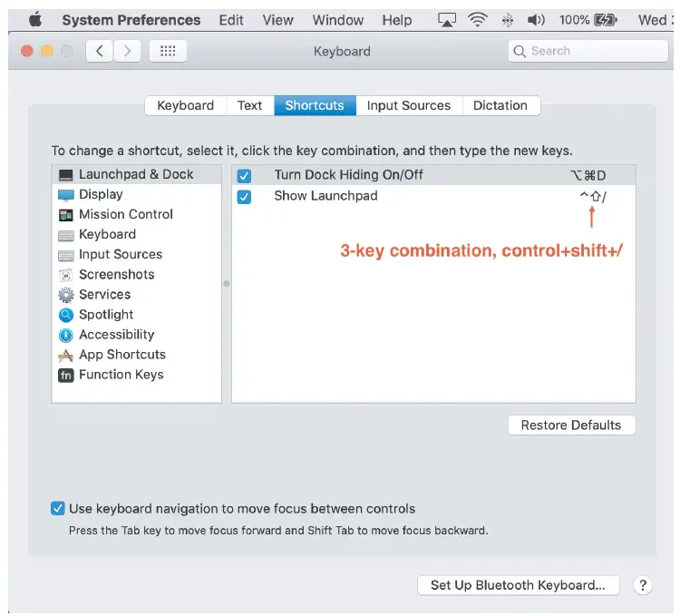680x616 pixels.
Task: Select Mission Control in category list
Action: [x=137, y=214]
